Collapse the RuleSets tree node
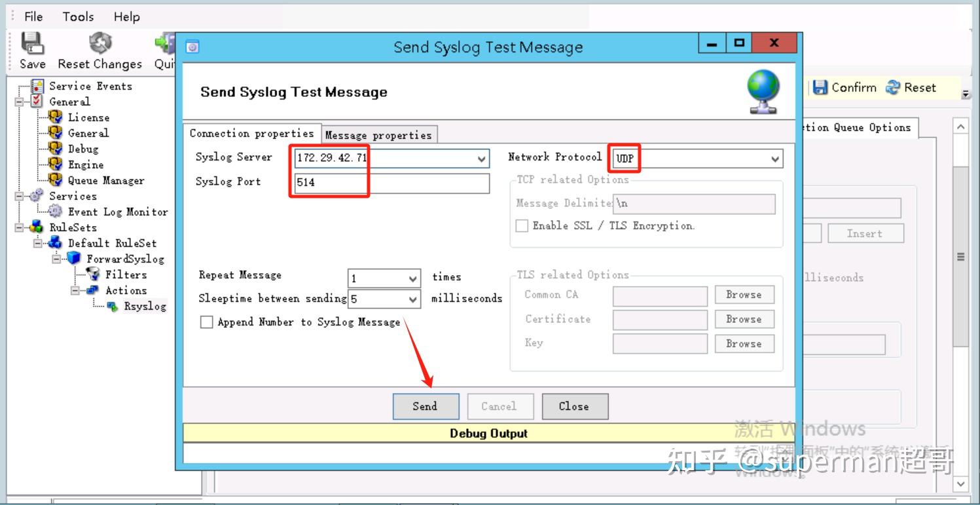Viewport: 980px width, 505px height. 19,228
